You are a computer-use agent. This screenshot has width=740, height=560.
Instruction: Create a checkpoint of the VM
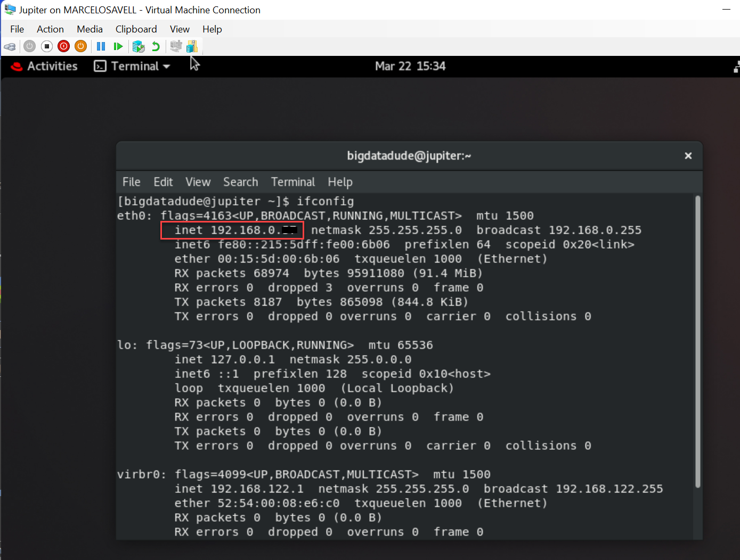pos(139,47)
